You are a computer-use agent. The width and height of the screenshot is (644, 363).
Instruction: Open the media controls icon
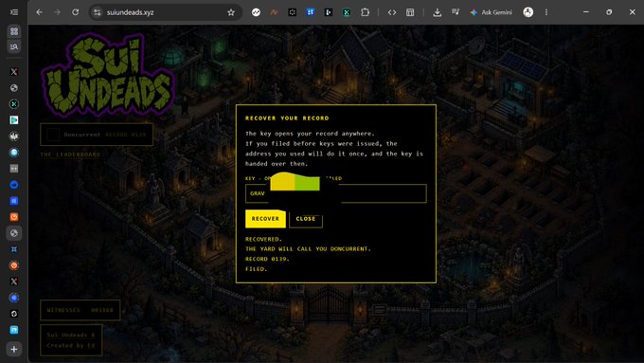(456, 12)
